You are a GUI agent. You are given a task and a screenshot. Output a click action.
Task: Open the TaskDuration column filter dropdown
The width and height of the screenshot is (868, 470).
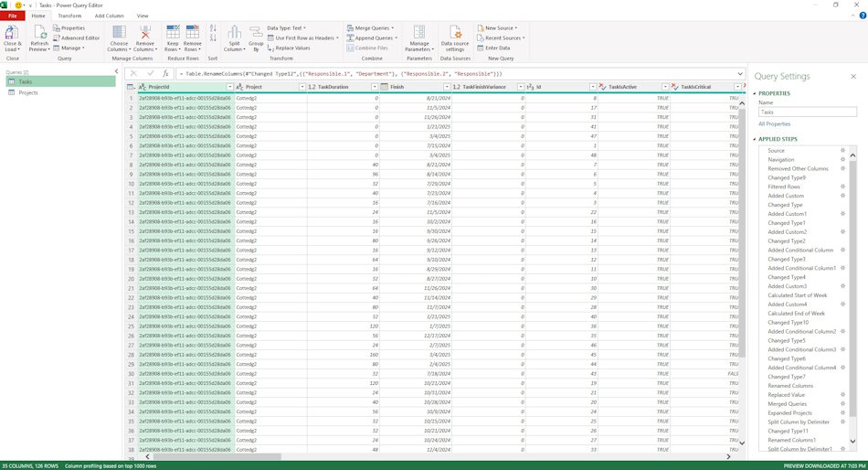coord(375,87)
